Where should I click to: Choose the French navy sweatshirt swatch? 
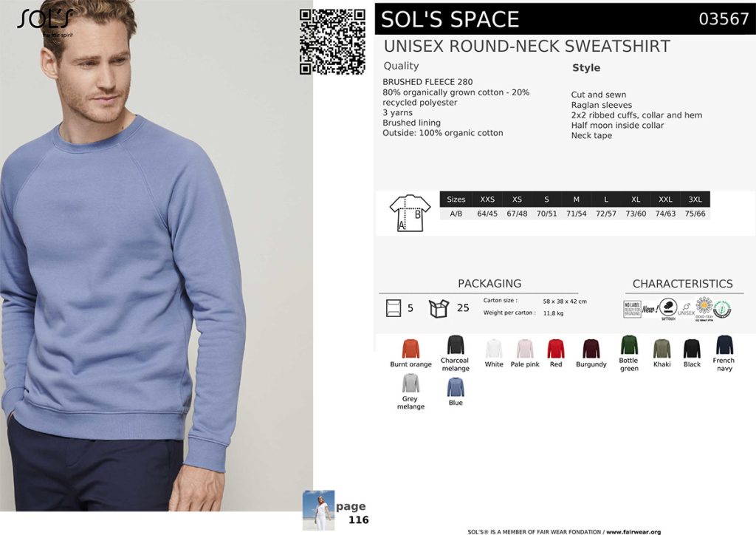click(x=724, y=344)
